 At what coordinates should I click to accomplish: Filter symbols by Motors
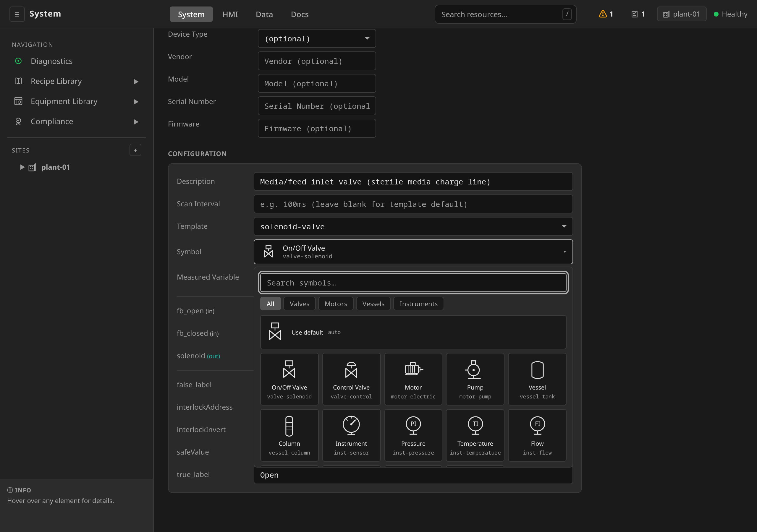pyautogui.click(x=336, y=304)
